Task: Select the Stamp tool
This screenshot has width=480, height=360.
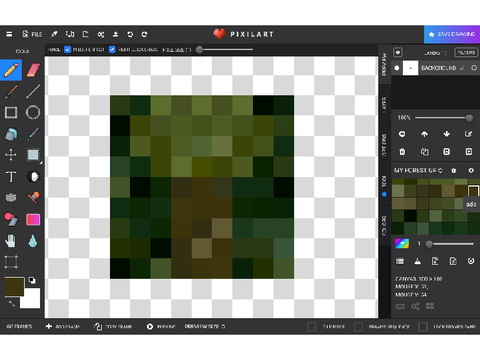Action: (x=33, y=198)
